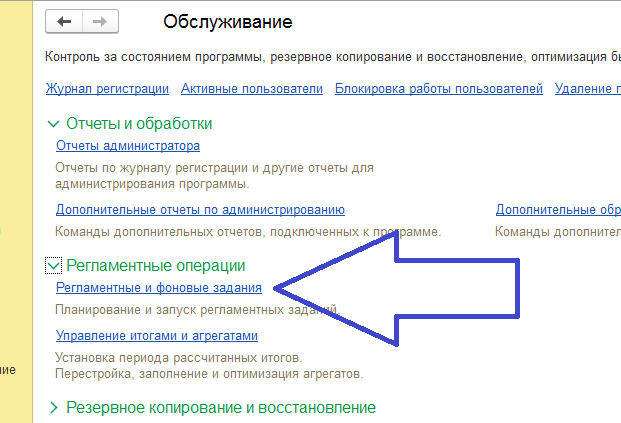Collapse the Регламентные операции chevron

pyautogui.click(x=53, y=266)
